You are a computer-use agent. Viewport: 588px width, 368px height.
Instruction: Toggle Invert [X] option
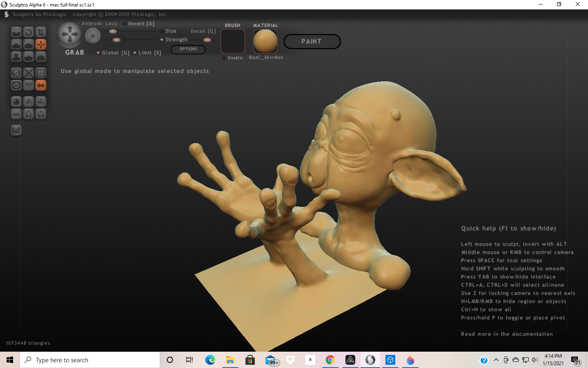click(139, 24)
